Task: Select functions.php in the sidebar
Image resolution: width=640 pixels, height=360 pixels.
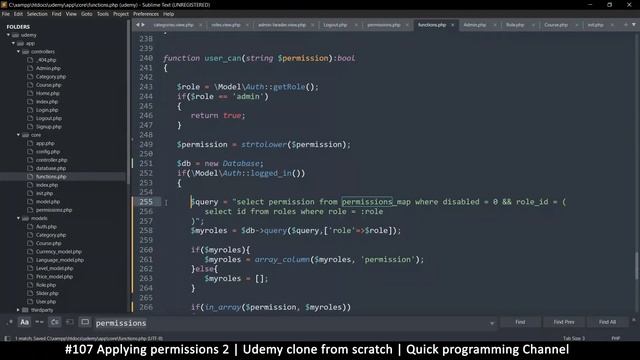Action: tap(51, 177)
